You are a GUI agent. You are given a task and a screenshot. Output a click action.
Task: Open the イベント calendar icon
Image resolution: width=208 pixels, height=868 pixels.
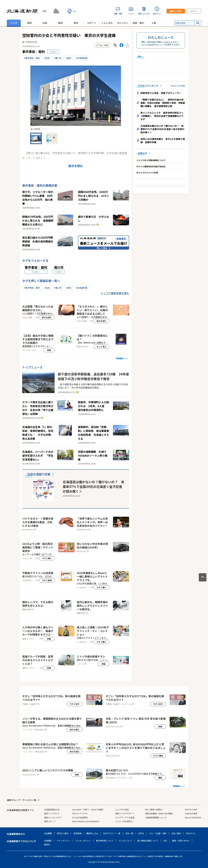coord(131,9)
